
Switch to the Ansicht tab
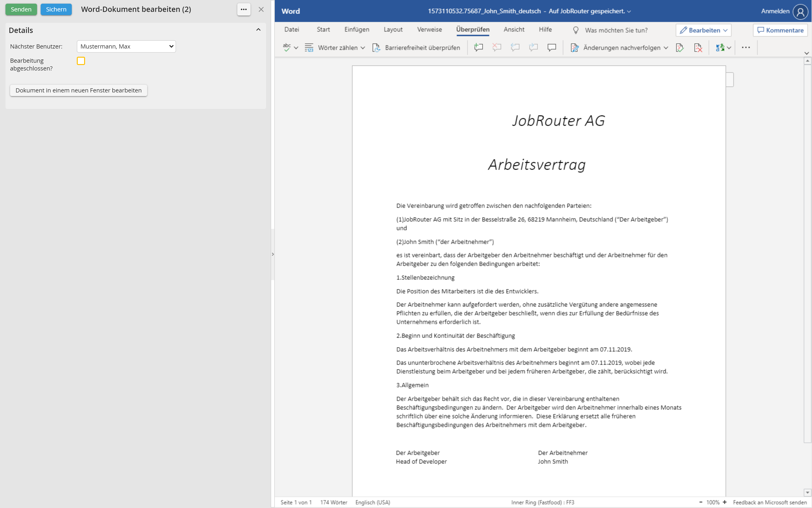514,30
